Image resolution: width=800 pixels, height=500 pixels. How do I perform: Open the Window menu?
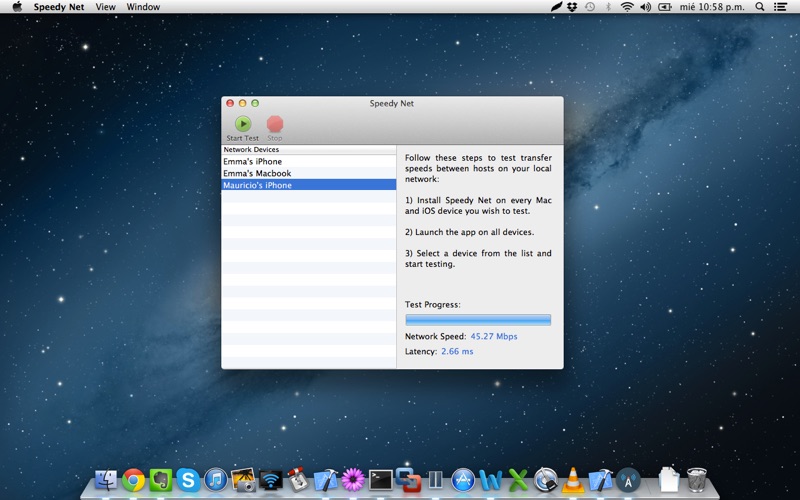pos(143,7)
